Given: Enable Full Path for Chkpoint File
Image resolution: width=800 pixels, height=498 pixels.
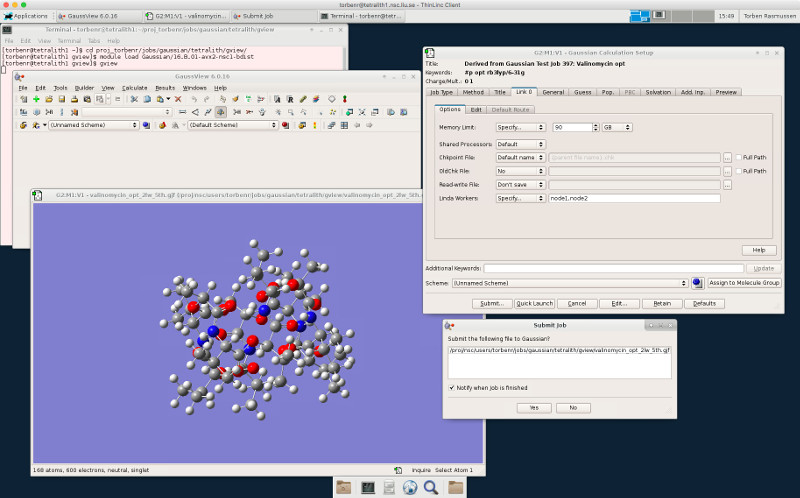Looking at the screenshot, I should point(739,157).
